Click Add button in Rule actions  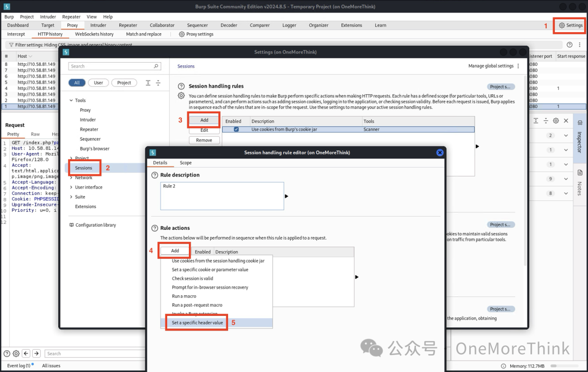coord(175,251)
